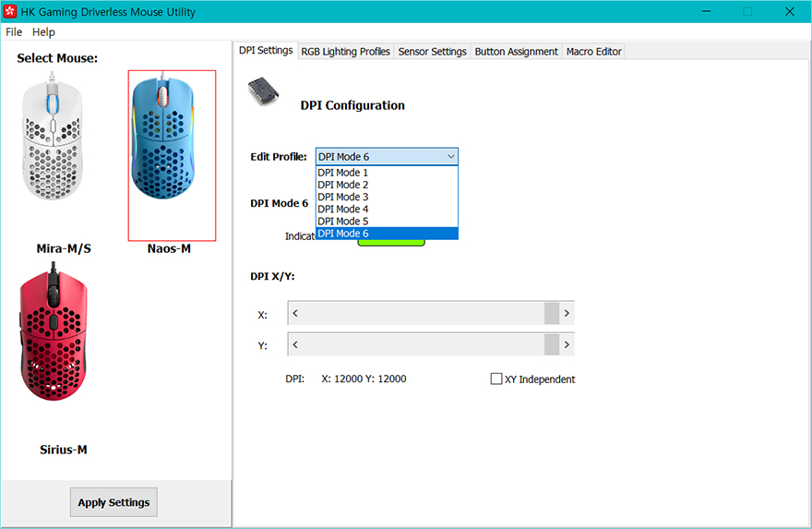Switch to the Sensor Settings tab
This screenshot has height=529, width=812.
coord(432,52)
